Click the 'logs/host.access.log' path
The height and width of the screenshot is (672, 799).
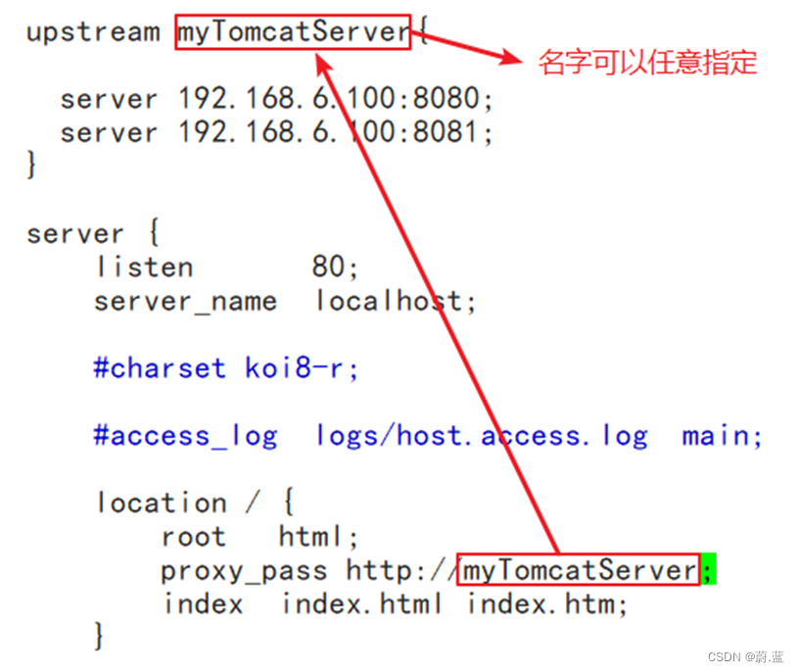point(482,437)
